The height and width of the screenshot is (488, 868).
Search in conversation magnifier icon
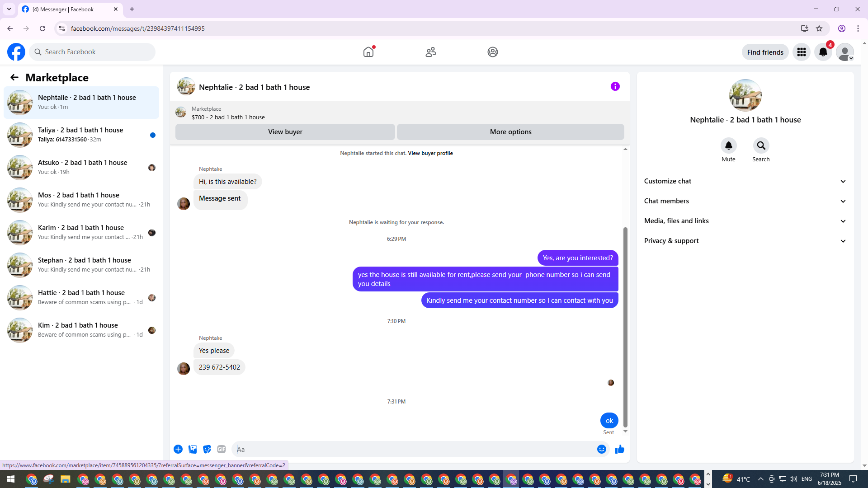click(x=761, y=145)
